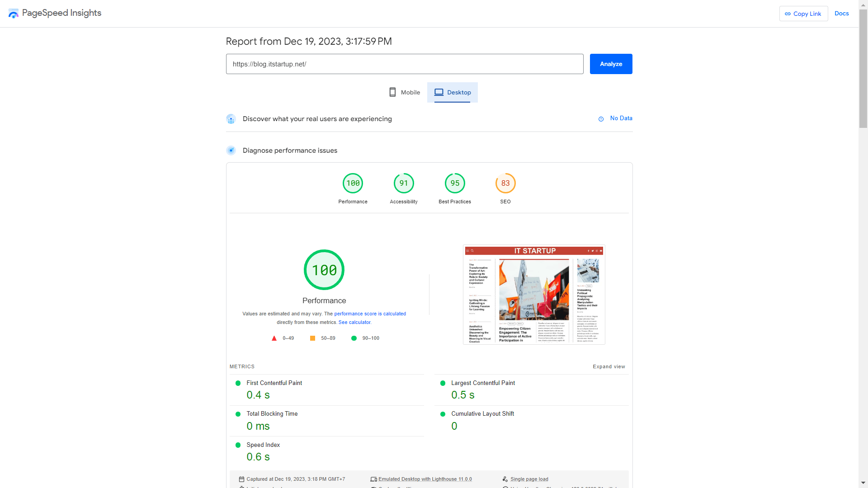Click Captured at Dec 19, 2023 text
Viewport: 868px width, 488px height.
click(296, 479)
